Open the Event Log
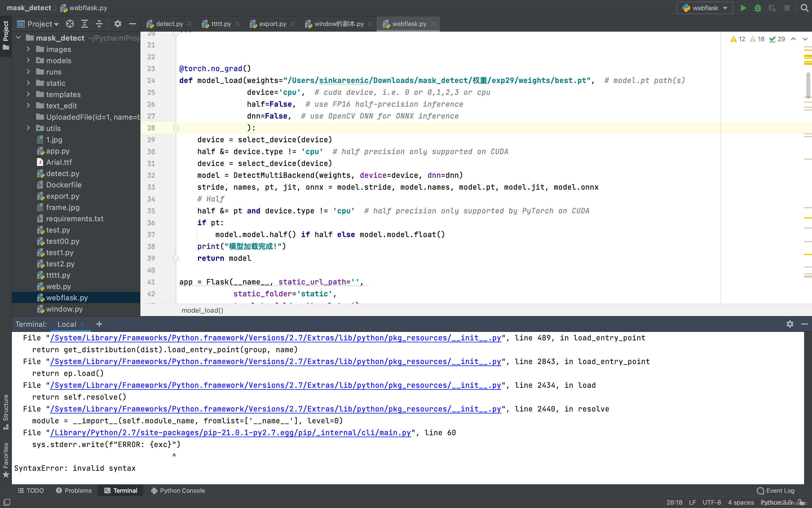 (x=775, y=491)
